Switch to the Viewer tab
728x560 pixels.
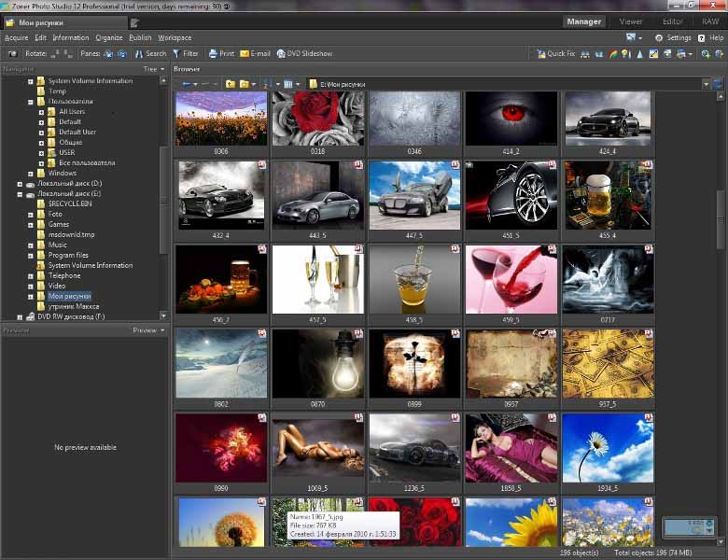(631, 21)
